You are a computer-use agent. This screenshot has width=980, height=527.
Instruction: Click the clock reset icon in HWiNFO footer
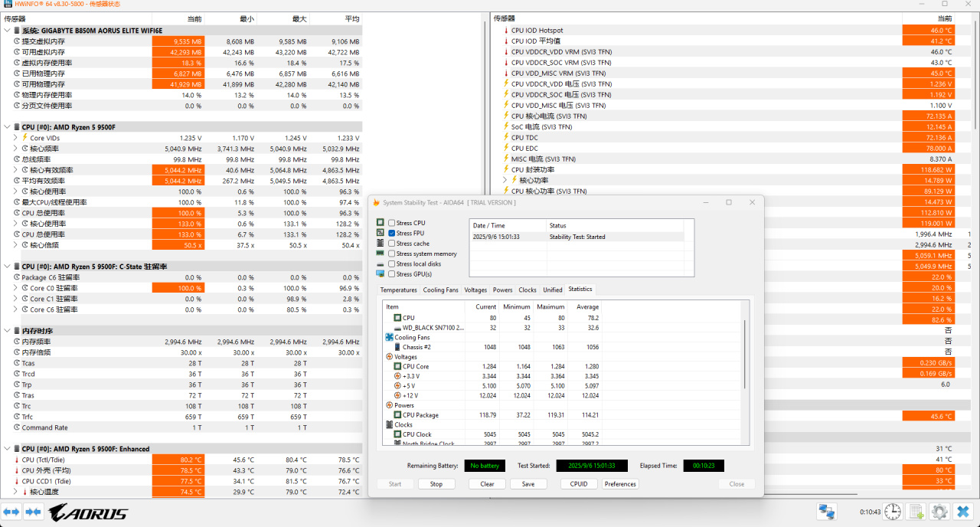pos(893,512)
